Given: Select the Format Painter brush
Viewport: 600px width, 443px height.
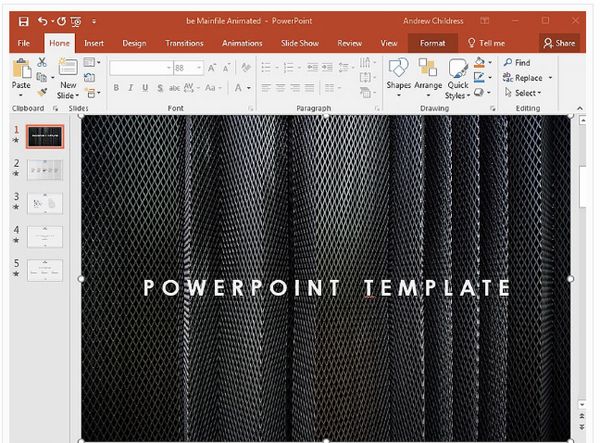Looking at the screenshot, I should 42,92.
